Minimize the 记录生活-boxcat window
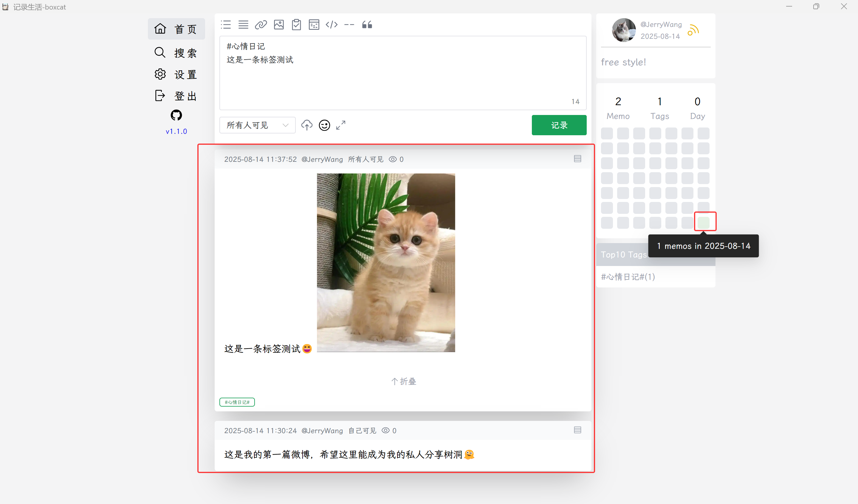The width and height of the screenshot is (858, 504). [x=789, y=7]
